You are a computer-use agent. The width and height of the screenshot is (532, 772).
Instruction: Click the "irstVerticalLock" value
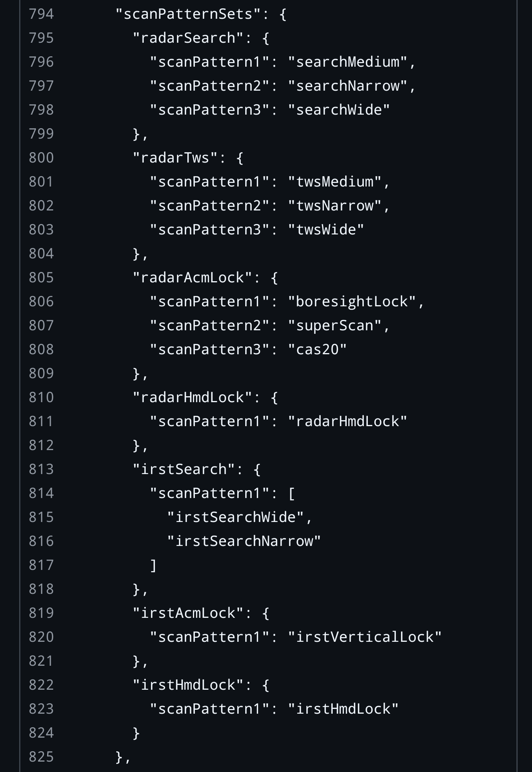click(365, 637)
